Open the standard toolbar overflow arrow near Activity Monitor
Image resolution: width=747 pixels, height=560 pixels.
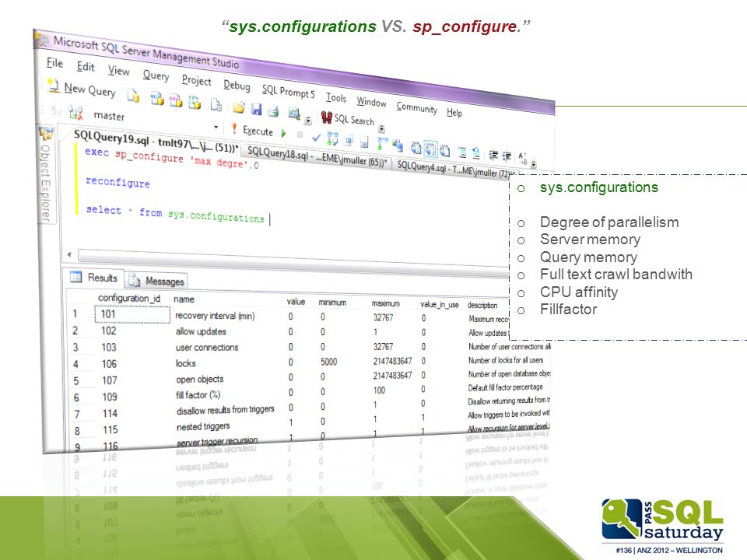pyautogui.click(x=308, y=120)
